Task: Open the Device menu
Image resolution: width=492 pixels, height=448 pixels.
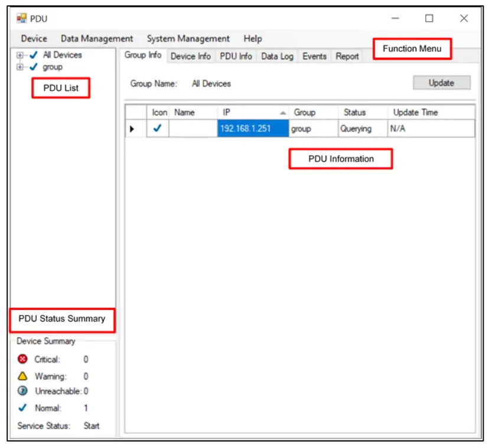Action: click(34, 38)
